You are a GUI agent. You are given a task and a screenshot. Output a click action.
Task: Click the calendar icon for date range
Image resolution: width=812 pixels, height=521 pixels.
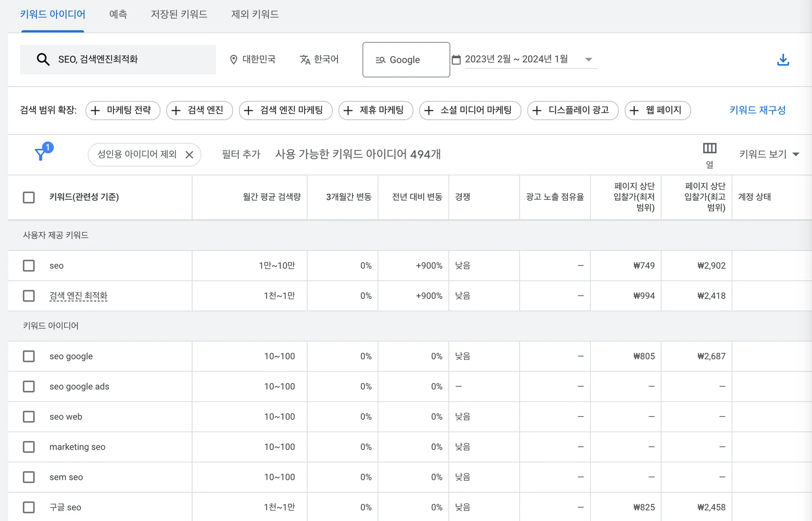click(456, 59)
